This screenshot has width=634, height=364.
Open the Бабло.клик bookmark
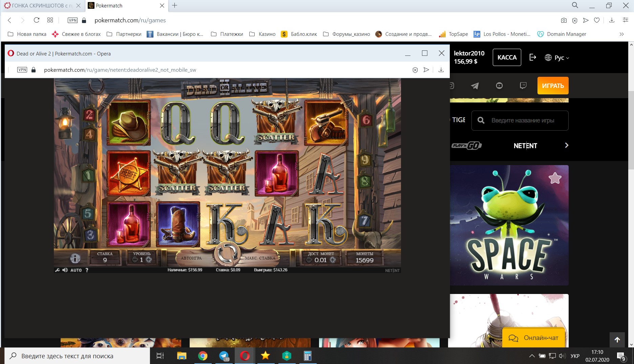pyautogui.click(x=299, y=34)
